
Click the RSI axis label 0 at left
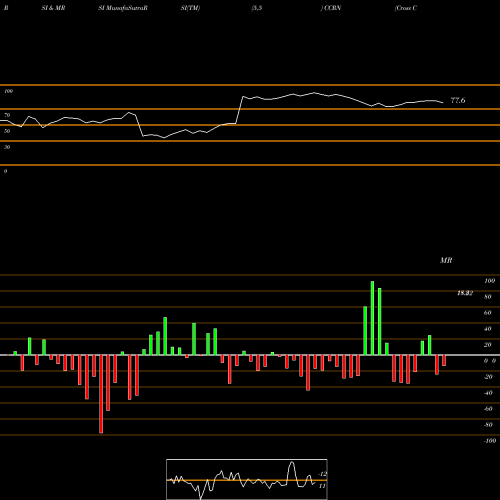point(5,171)
